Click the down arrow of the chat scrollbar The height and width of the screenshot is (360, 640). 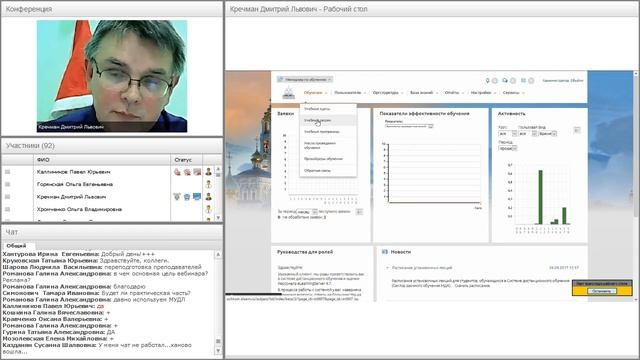coord(218,351)
